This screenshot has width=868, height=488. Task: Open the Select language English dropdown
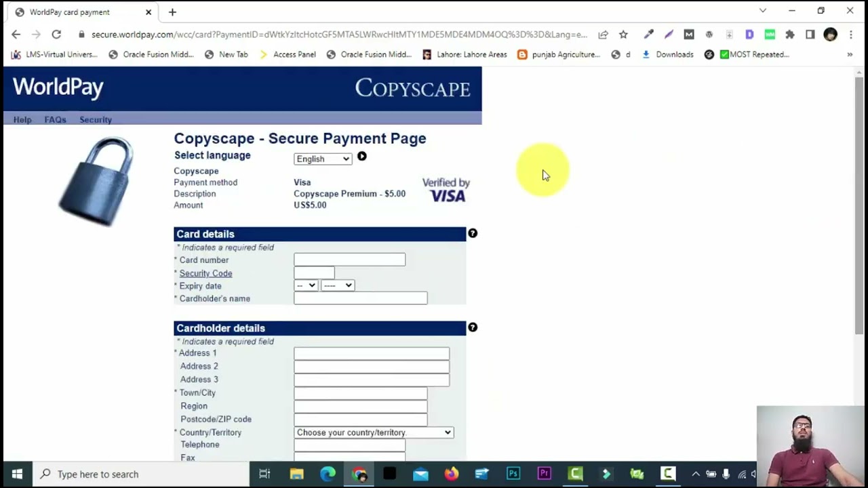click(323, 159)
